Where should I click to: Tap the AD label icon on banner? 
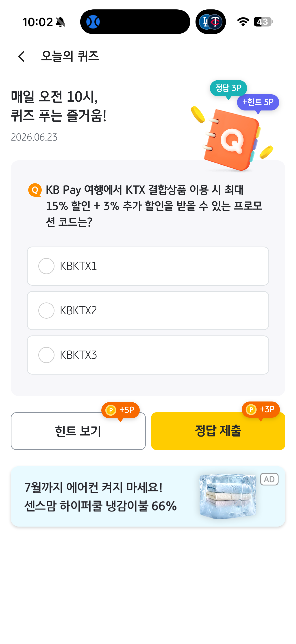(x=269, y=479)
